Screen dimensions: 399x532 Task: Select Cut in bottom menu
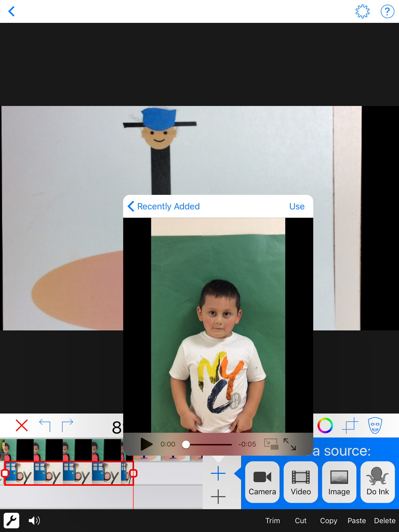pyautogui.click(x=301, y=521)
